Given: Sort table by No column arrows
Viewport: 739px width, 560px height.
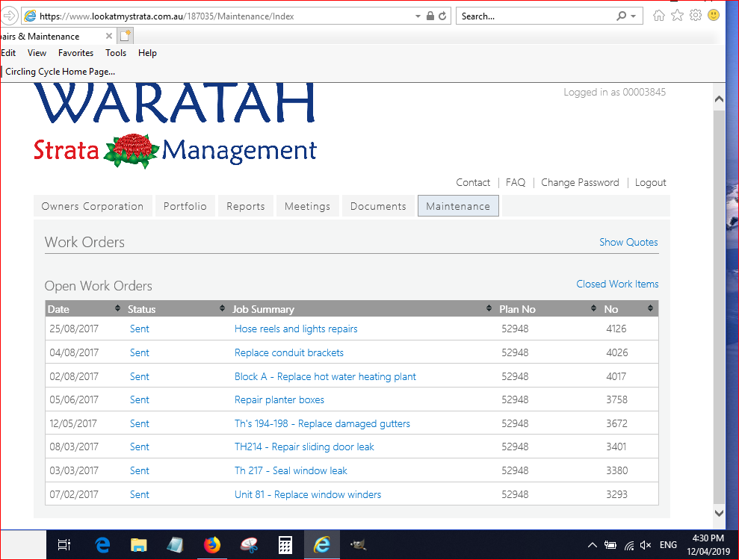Looking at the screenshot, I should [650, 308].
